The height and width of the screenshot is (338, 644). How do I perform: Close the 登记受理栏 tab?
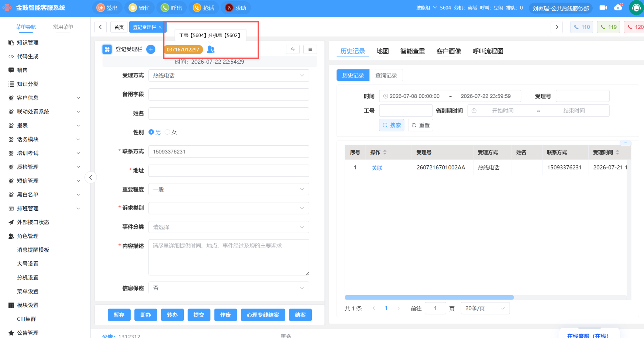tap(160, 27)
